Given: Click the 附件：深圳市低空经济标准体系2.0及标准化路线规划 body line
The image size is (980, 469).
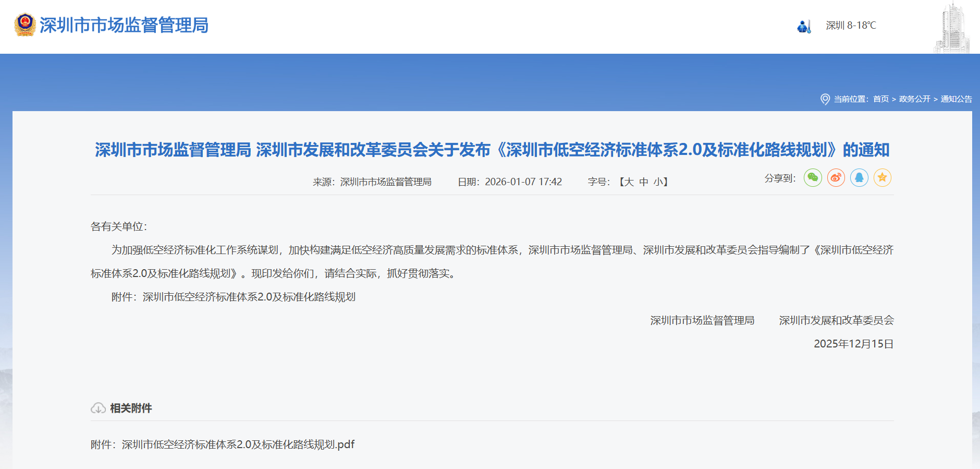Looking at the screenshot, I should coord(234,297).
